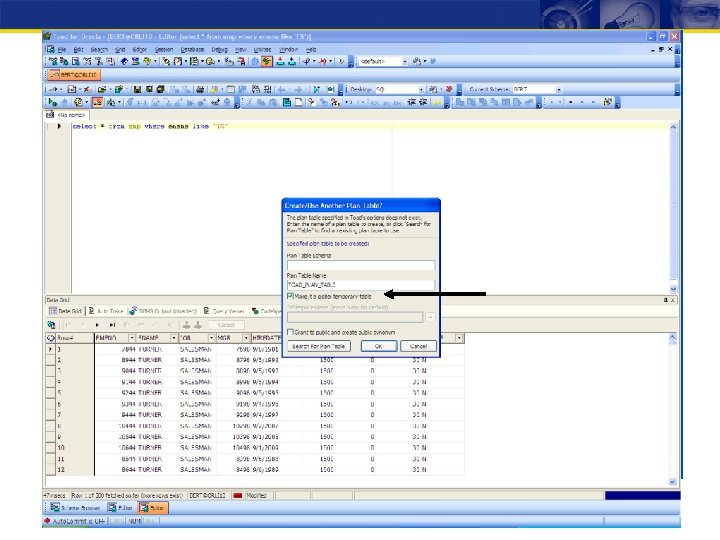The image size is (720, 540).
Task: Toggle 'Make it a global temporary table' checkbox
Action: [290, 296]
